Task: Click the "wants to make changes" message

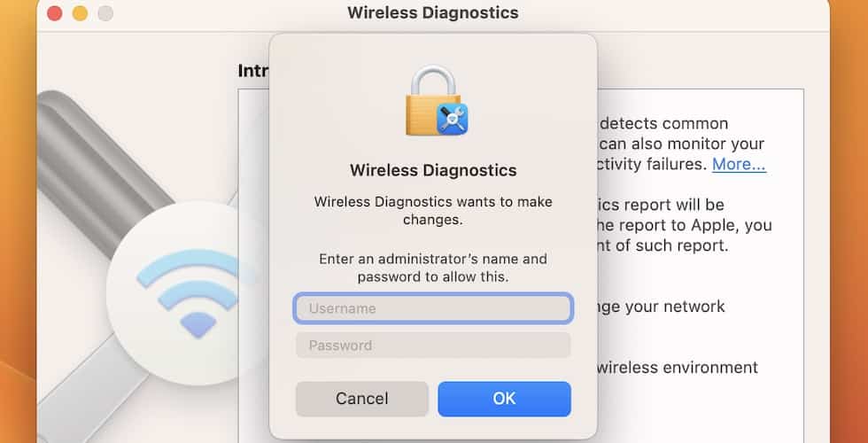Action: tap(433, 210)
